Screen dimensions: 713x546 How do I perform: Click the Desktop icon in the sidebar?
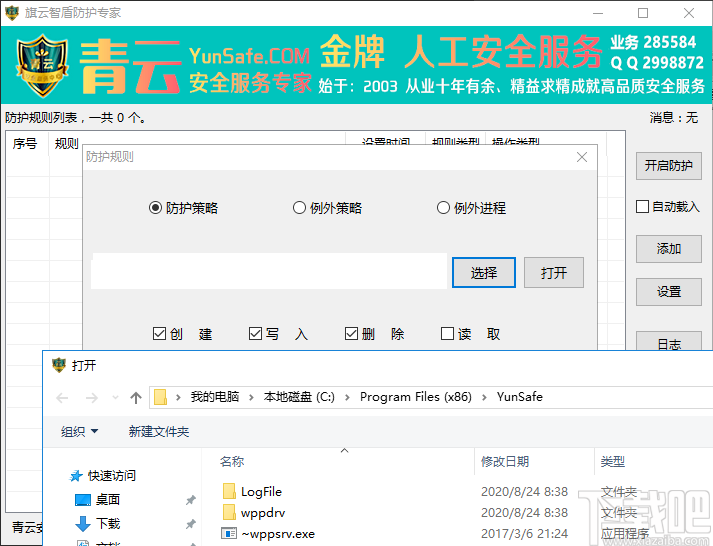pyautogui.click(x=83, y=500)
